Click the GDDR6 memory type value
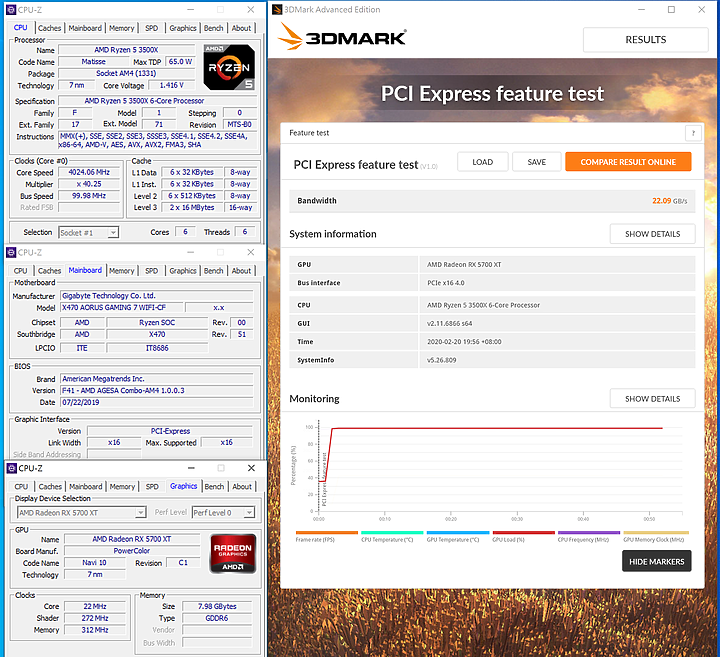The width and height of the screenshot is (720, 657). tap(217, 618)
